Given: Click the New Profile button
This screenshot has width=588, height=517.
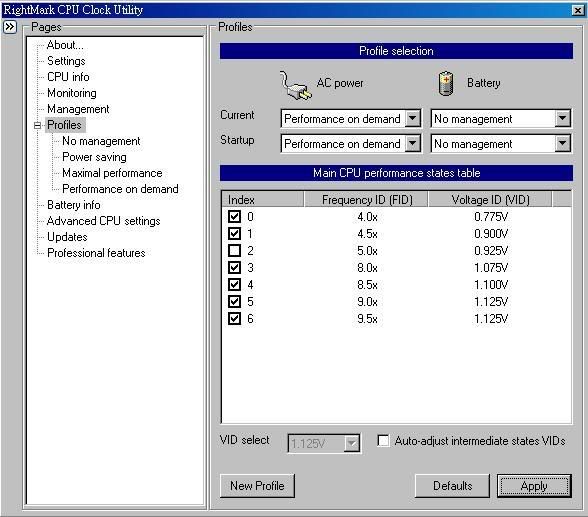Looking at the screenshot, I should click(257, 486).
